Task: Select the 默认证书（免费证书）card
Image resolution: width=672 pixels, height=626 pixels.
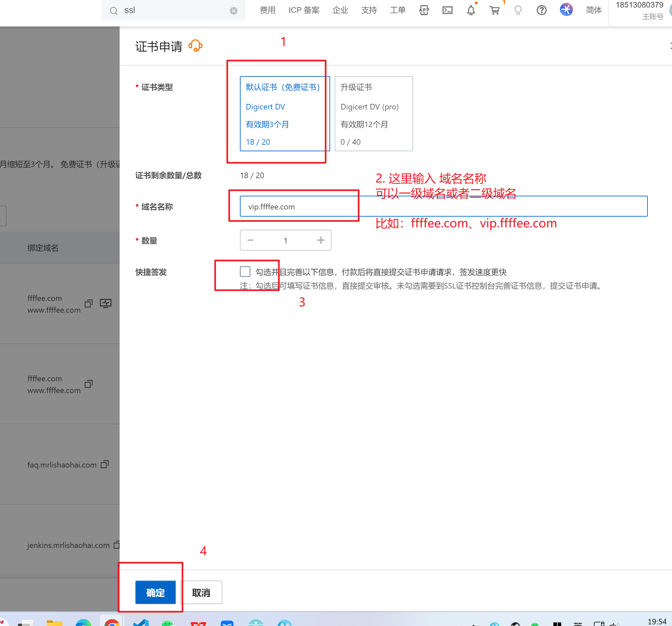Action: click(x=285, y=114)
